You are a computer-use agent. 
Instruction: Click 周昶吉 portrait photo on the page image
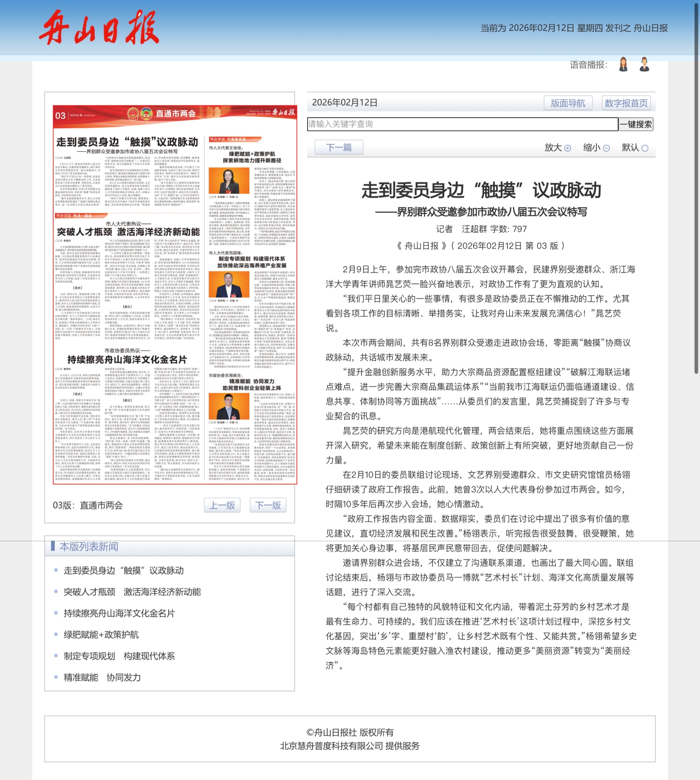point(229,406)
